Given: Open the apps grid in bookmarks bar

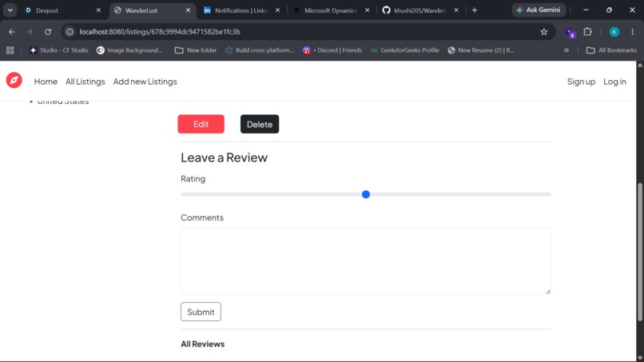Looking at the screenshot, I should click(x=10, y=50).
